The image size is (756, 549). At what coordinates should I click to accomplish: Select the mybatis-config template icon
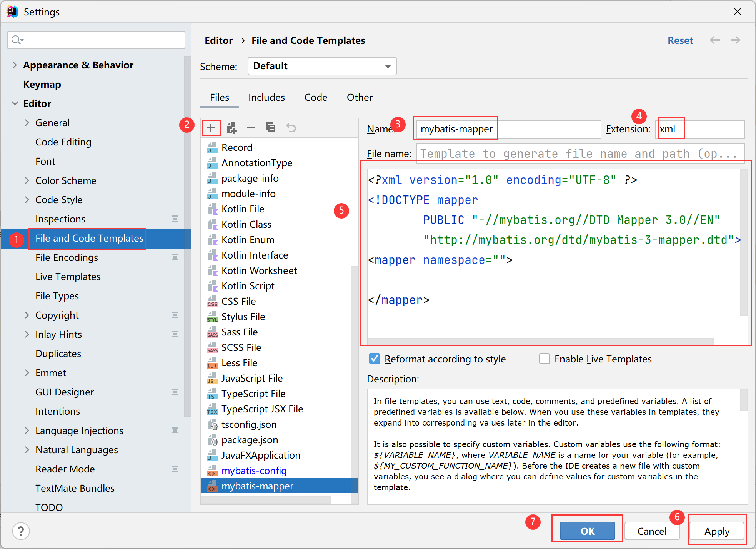[x=212, y=471]
